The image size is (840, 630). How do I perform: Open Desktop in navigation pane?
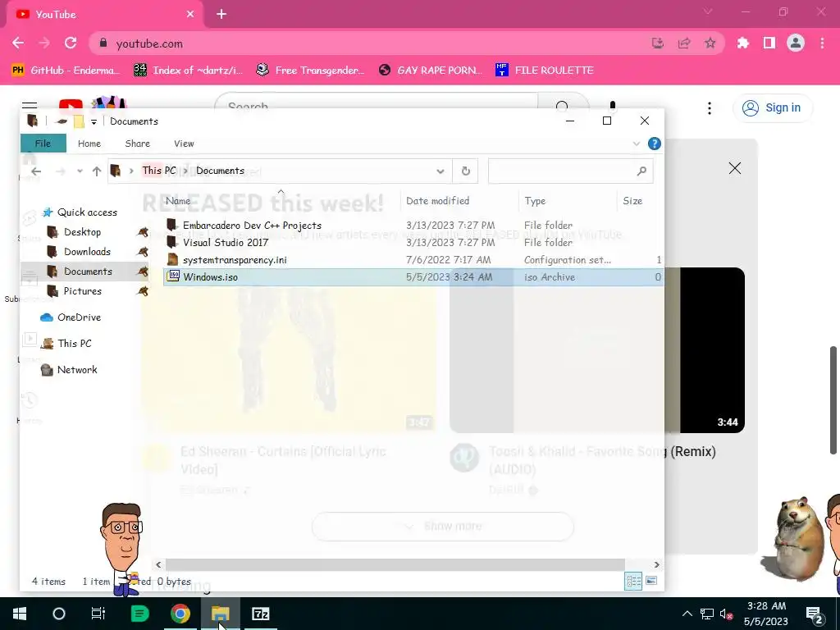82,232
